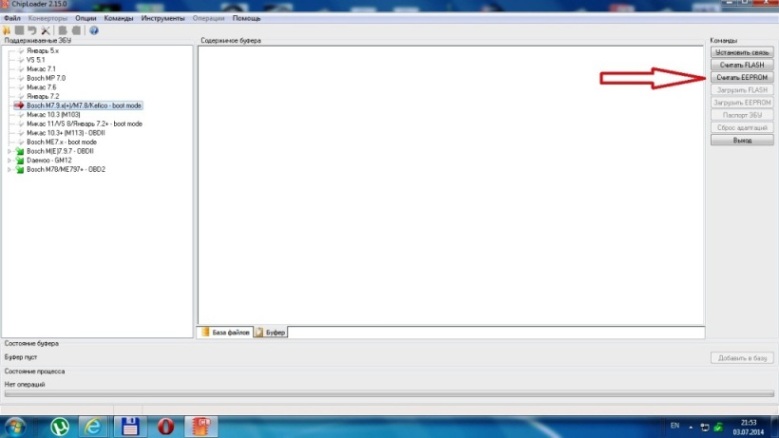Select the База файлов tab
The width and height of the screenshot is (779, 438).
[x=226, y=331]
